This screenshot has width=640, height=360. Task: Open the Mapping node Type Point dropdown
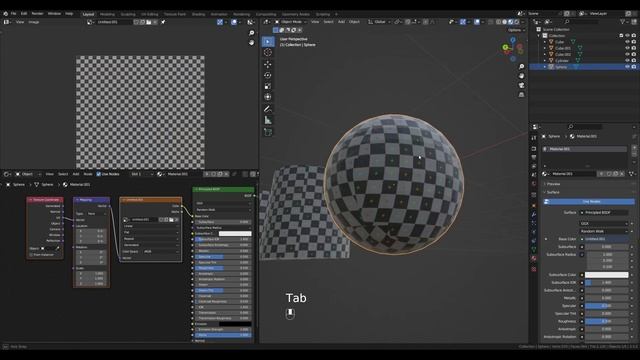coord(97,213)
